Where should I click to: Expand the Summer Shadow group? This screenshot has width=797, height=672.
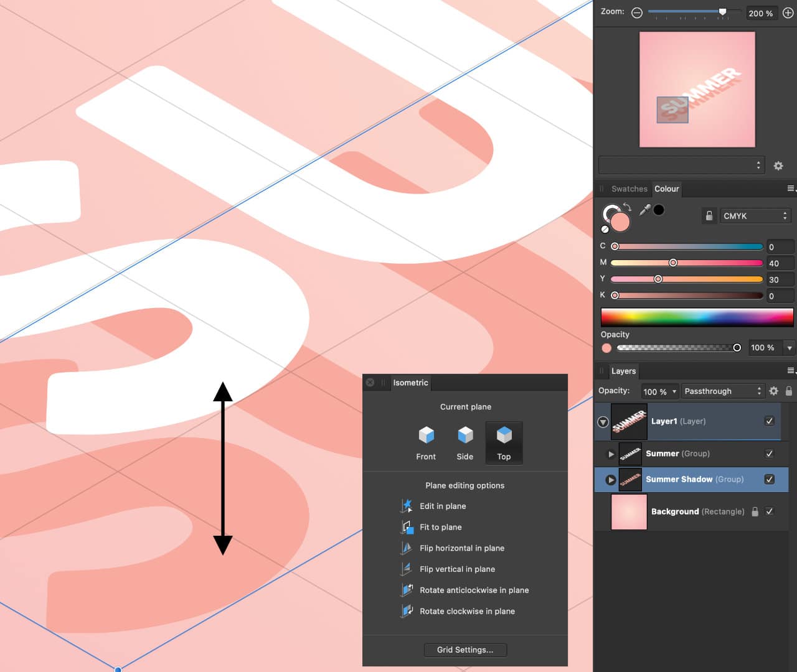click(611, 479)
